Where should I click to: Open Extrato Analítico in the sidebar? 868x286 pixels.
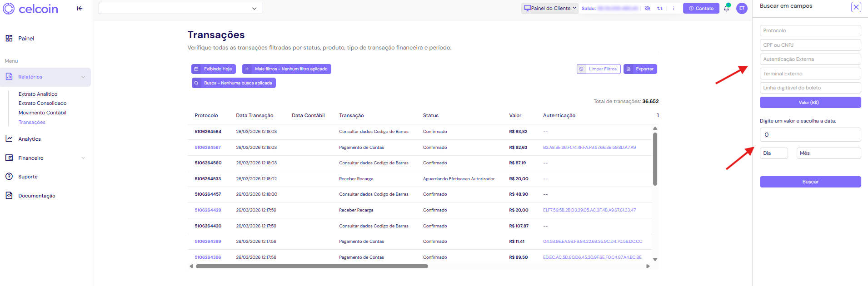tap(38, 94)
